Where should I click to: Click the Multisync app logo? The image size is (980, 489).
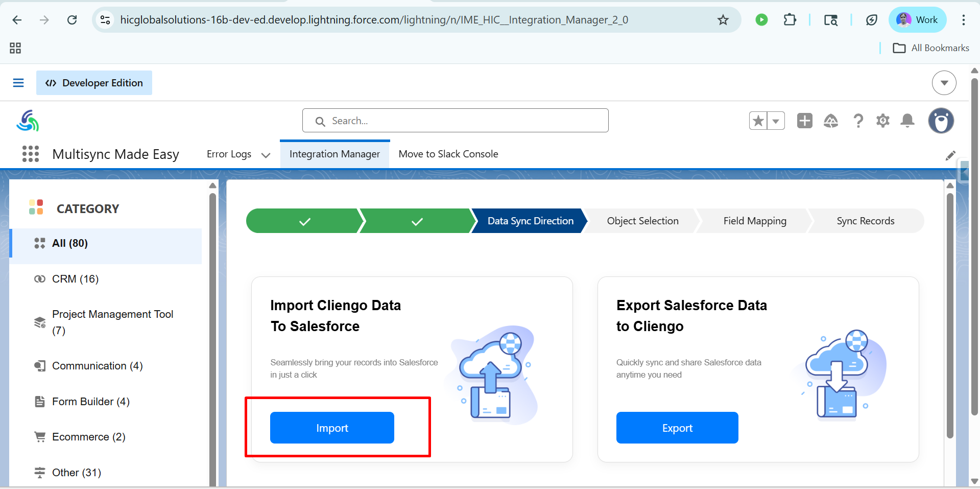coord(28,121)
